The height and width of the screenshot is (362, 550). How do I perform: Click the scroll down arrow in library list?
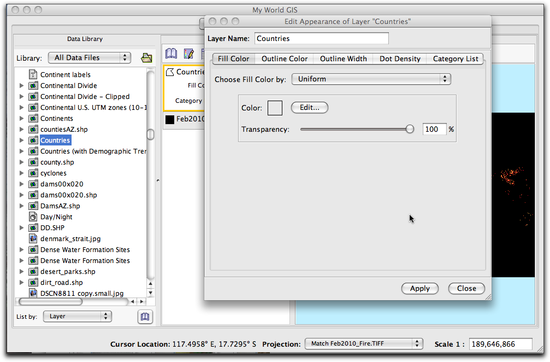click(x=150, y=293)
